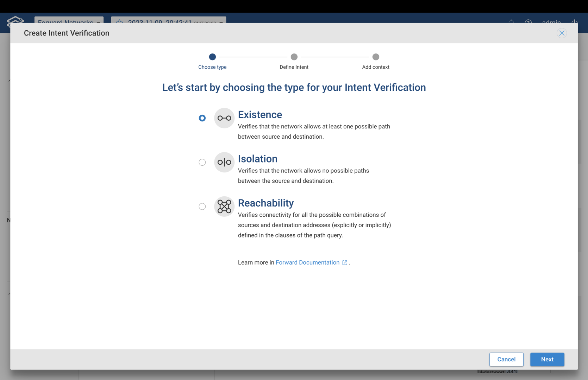
Task: Open the Forward Networks network dropdown
Action: click(x=69, y=22)
